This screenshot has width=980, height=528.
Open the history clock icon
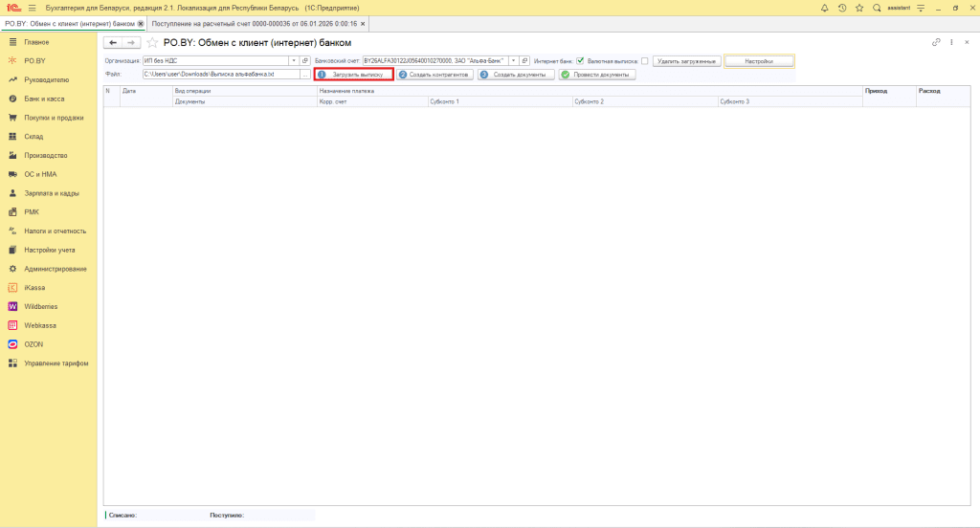[x=842, y=8]
